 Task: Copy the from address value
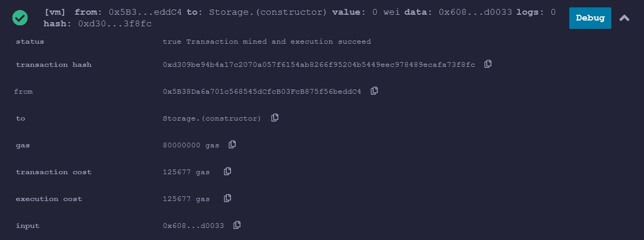(374, 91)
